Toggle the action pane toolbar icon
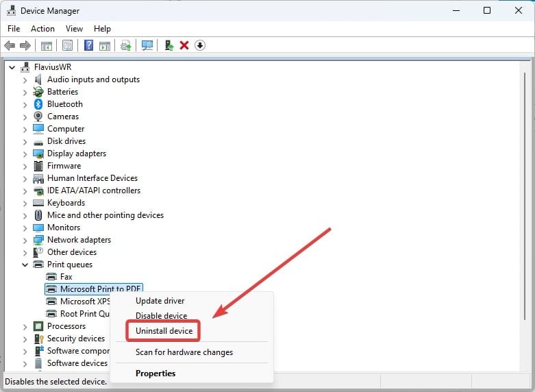 (104, 45)
